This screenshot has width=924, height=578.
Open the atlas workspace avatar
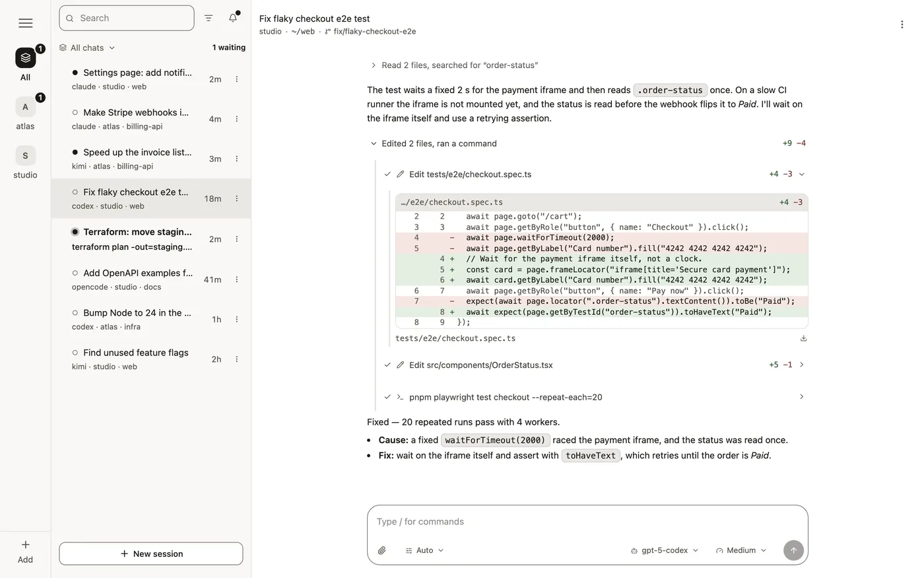[x=25, y=106]
